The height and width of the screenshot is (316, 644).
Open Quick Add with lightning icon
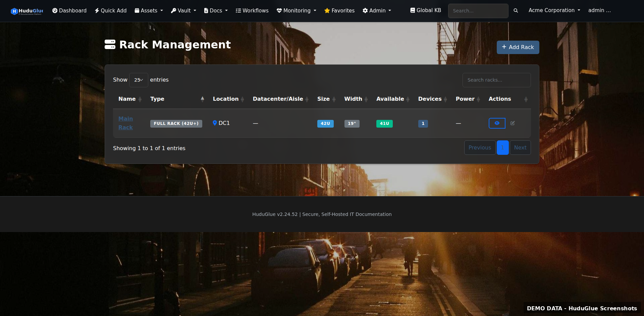click(110, 11)
